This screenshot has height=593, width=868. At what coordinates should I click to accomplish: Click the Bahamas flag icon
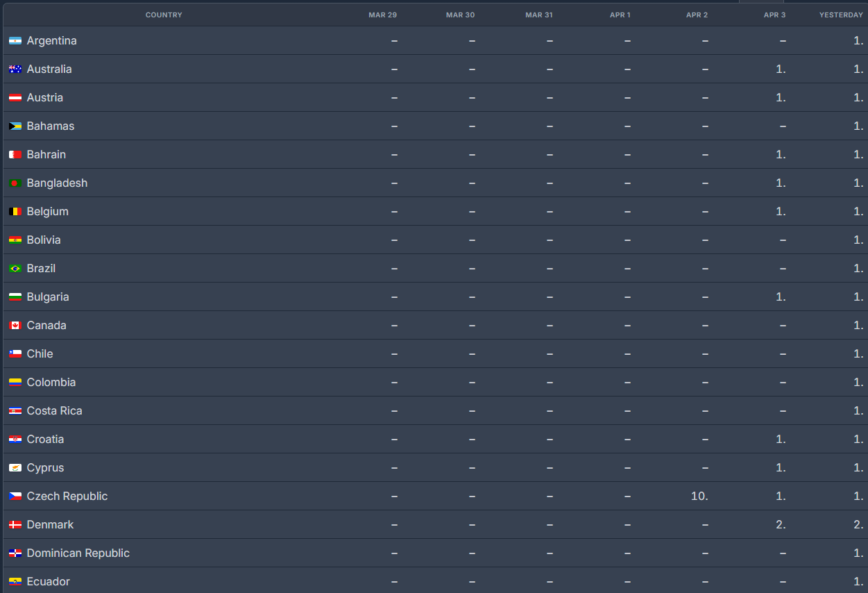15,126
